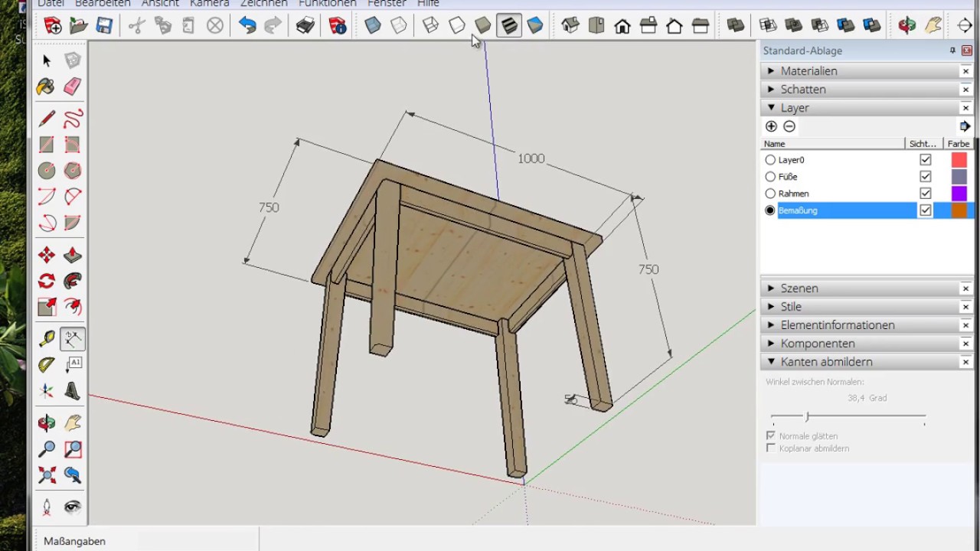This screenshot has width=980, height=551.
Task: Activate the Dimension tool
Action: pyautogui.click(x=73, y=339)
